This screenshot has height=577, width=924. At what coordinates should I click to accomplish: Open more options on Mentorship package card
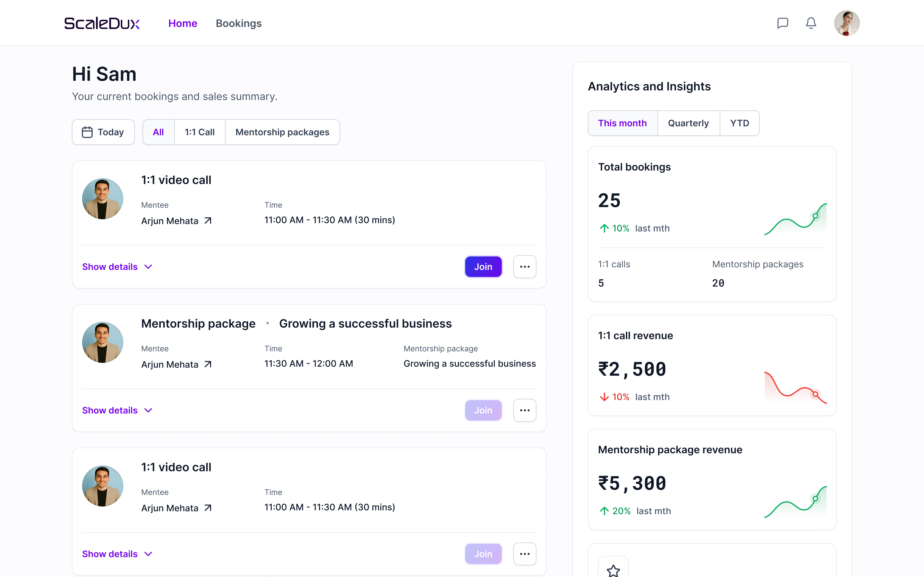(525, 410)
